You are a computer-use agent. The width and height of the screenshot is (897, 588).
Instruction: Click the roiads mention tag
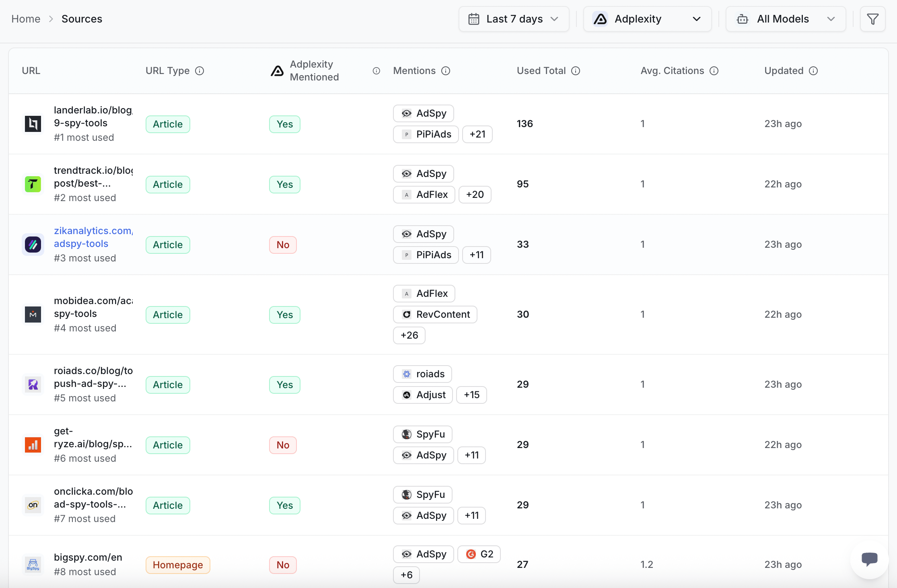(x=422, y=374)
